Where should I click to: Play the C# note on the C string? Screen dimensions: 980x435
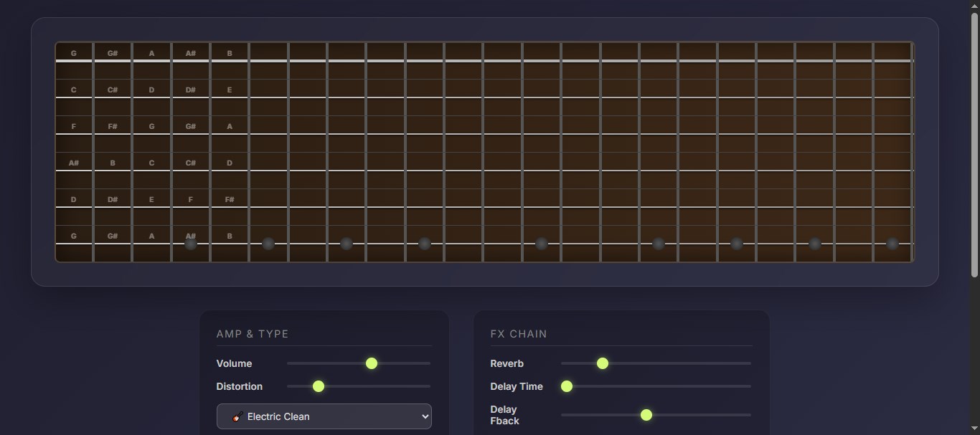113,90
